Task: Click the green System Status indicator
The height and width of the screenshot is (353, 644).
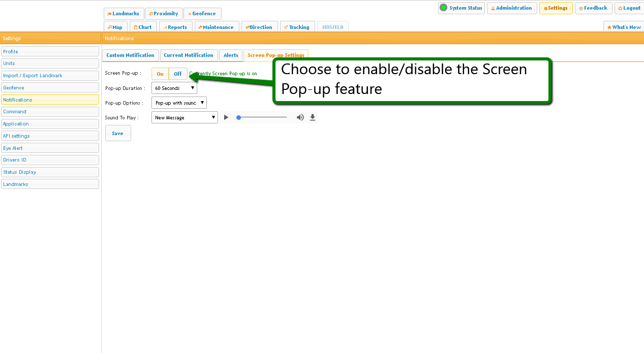Action: click(443, 8)
